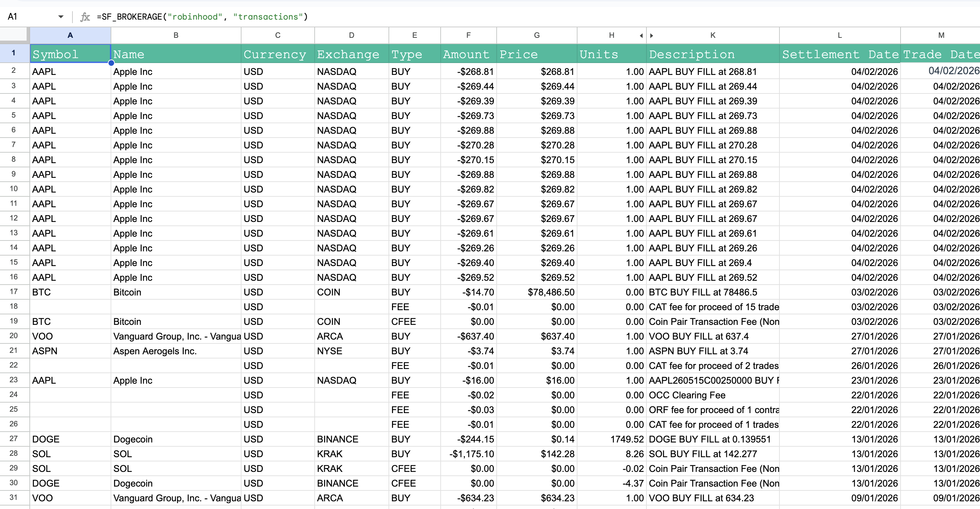This screenshot has width=980, height=509.
Task: Click the NYSE exchange cell
Action: 351,351
